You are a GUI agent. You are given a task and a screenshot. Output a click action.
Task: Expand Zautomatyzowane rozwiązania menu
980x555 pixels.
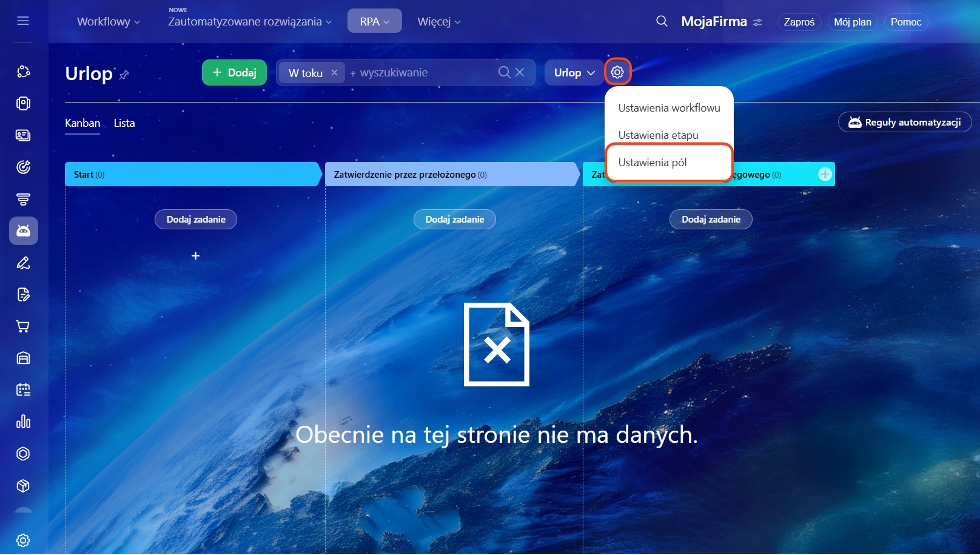point(250,22)
